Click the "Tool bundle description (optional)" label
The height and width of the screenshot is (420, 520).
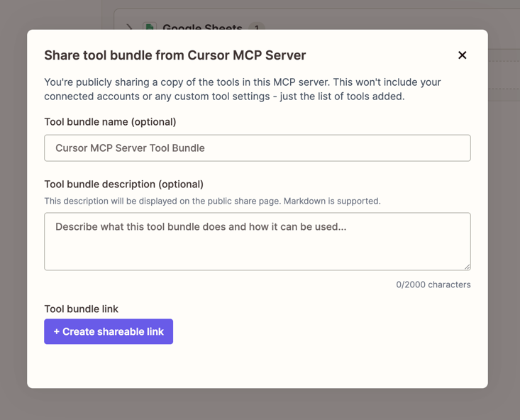coord(123,184)
